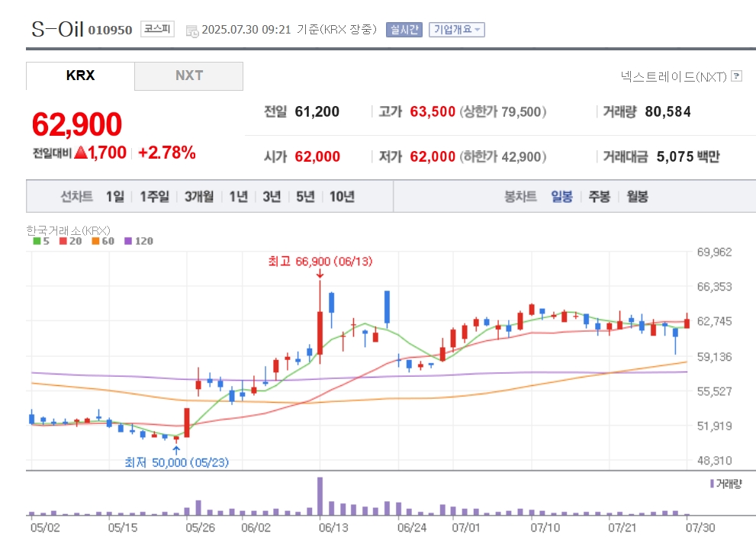Click the 코스피 market badge

coord(157,29)
